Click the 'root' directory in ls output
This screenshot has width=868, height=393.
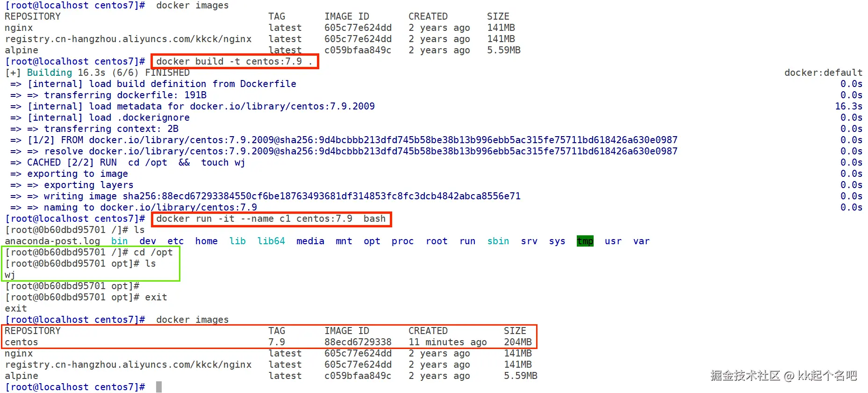tap(437, 241)
